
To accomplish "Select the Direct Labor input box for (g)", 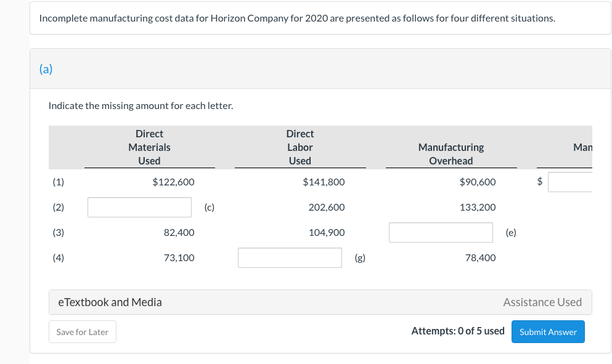I will (290, 258).
